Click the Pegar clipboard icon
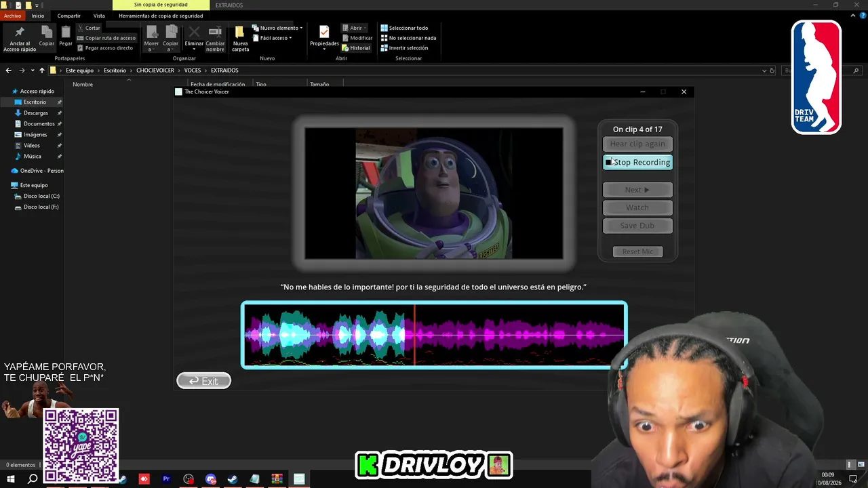Viewport: 868px width, 488px height. click(66, 32)
